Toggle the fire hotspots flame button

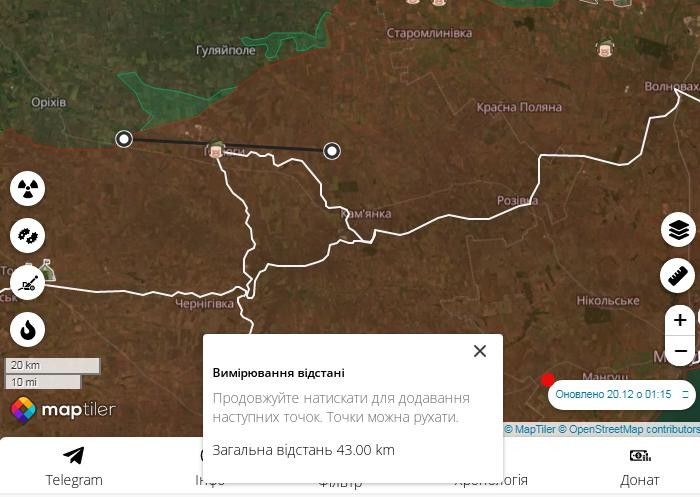pos(28,329)
